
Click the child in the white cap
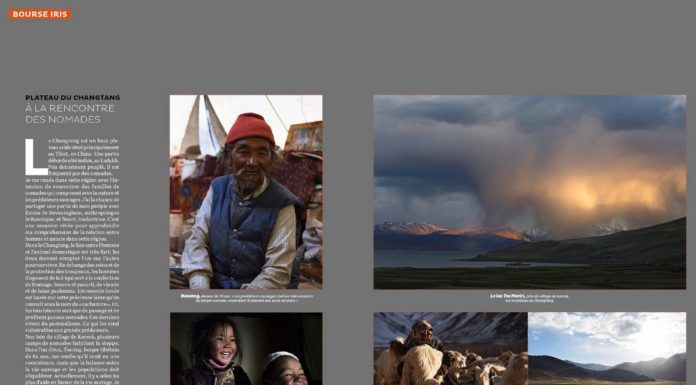coord(284,368)
